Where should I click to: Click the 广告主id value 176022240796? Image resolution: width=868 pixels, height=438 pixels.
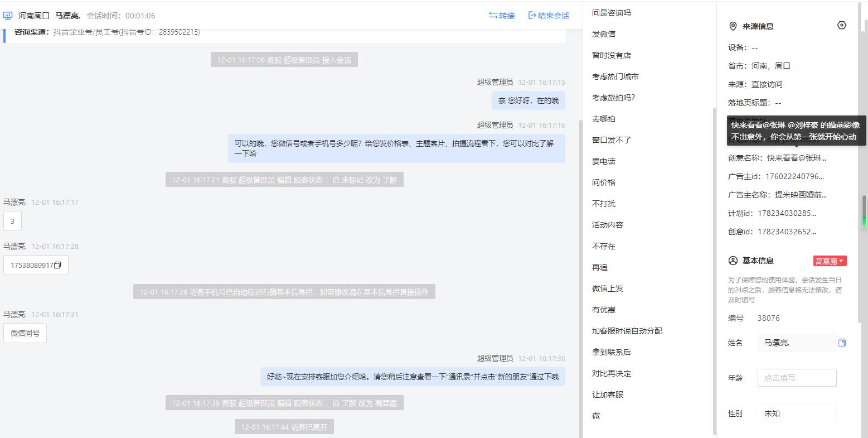point(794,176)
